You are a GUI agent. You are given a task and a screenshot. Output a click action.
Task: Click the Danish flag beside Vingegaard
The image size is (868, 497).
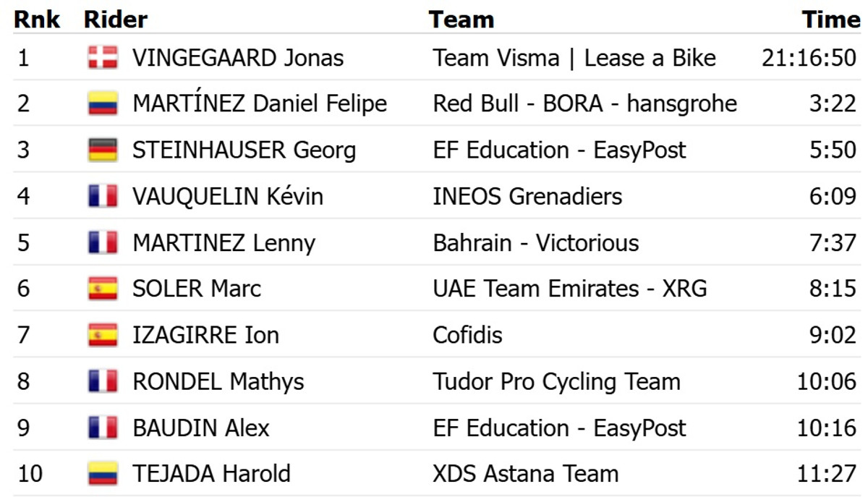point(102,58)
